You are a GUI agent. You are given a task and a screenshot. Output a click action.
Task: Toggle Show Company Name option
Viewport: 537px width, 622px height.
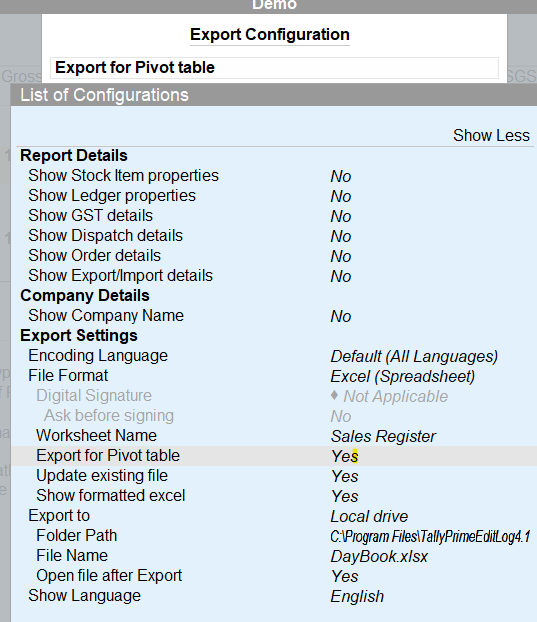[274, 316]
